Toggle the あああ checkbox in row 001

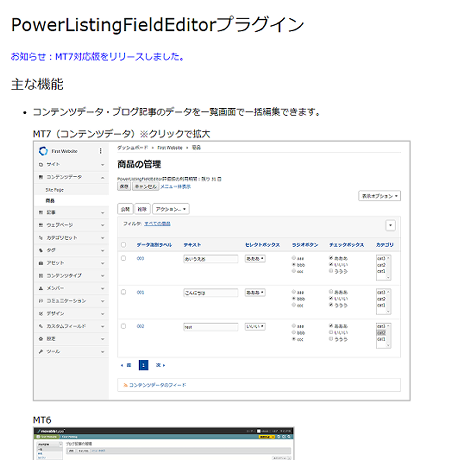pos(331,292)
